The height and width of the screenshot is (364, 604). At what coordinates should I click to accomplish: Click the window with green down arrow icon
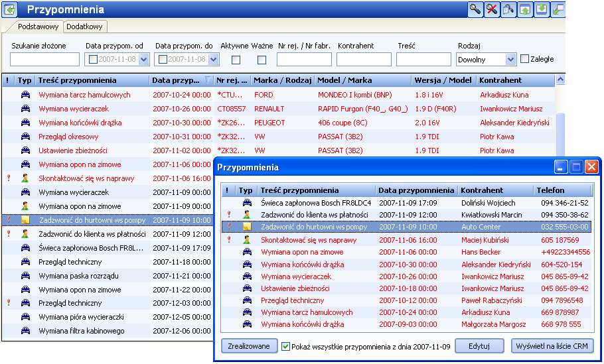tap(541, 9)
